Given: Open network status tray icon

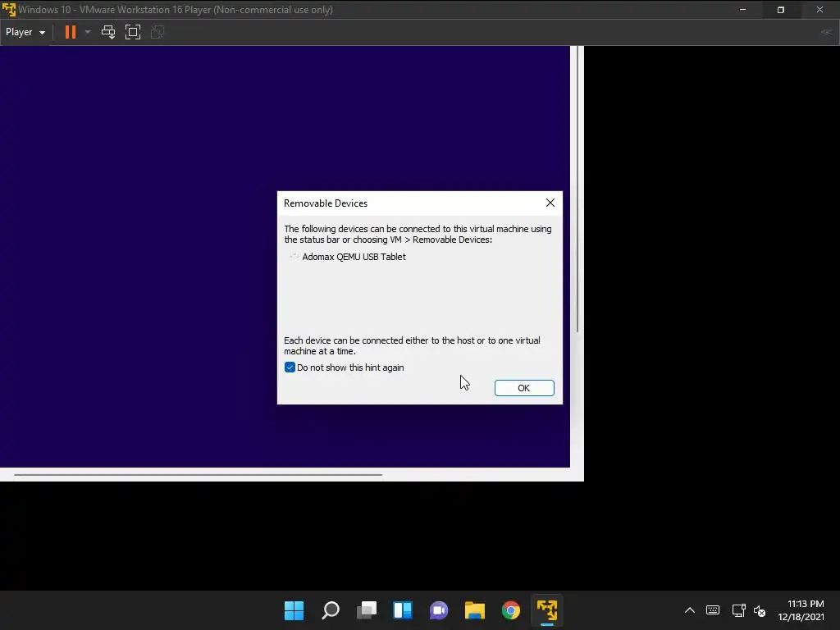Looking at the screenshot, I should (x=739, y=610).
